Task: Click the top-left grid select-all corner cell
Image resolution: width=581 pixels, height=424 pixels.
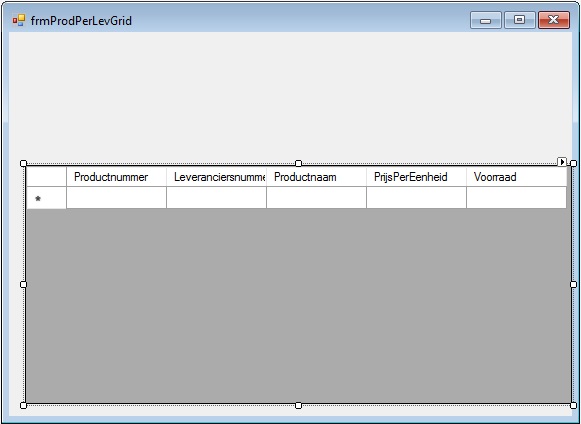Action: tap(46, 177)
